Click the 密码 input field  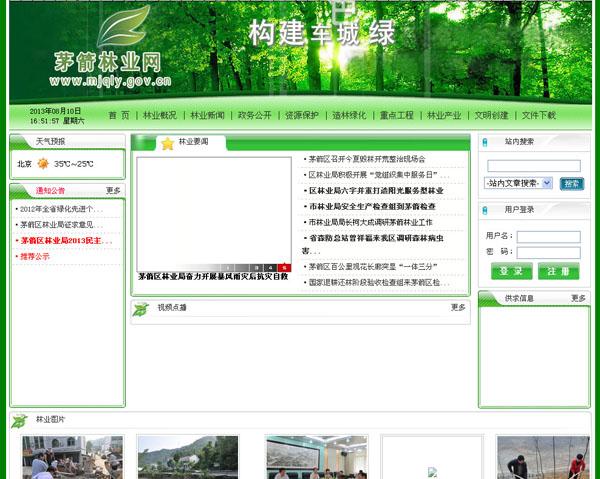coord(549,253)
